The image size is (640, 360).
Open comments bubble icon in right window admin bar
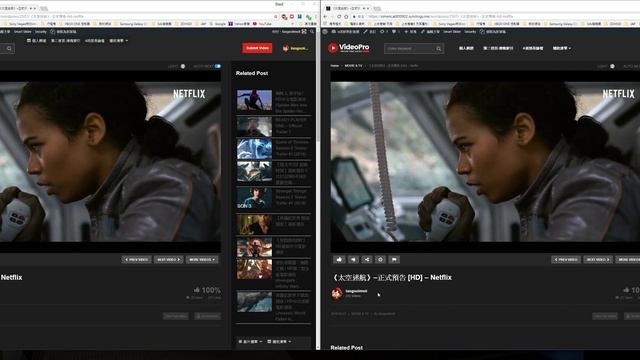[394, 31]
